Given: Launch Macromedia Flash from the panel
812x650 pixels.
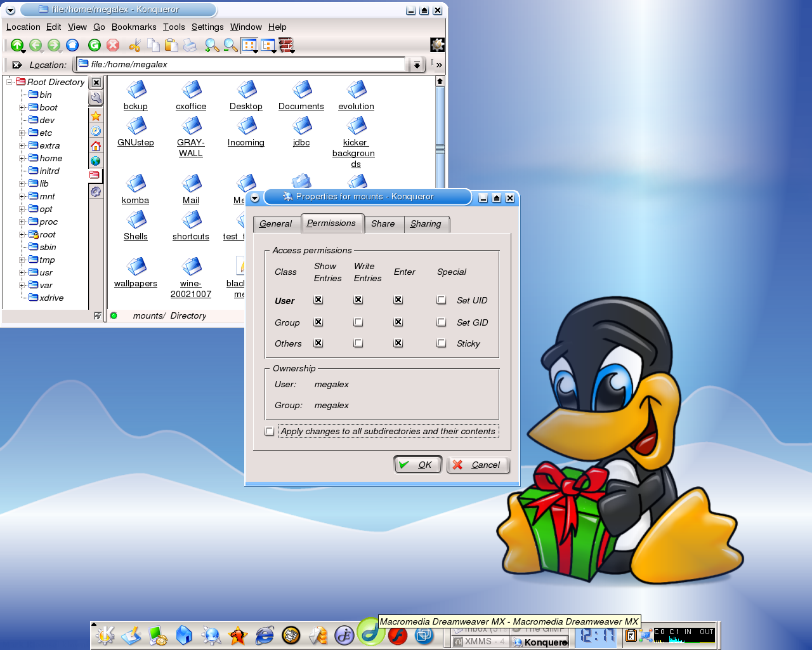Looking at the screenshot, I should tap(398, 635).
